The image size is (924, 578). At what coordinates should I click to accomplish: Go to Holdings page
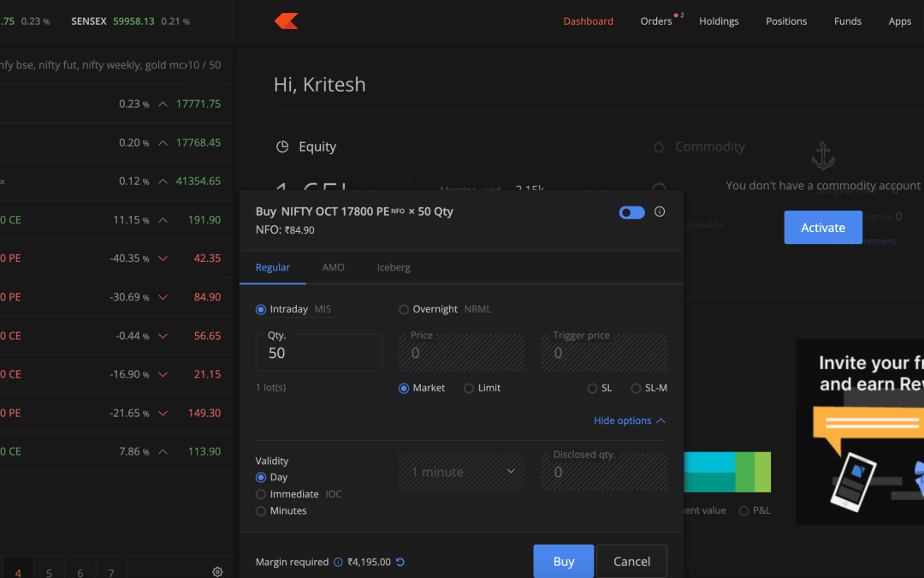tap(719, 21)
